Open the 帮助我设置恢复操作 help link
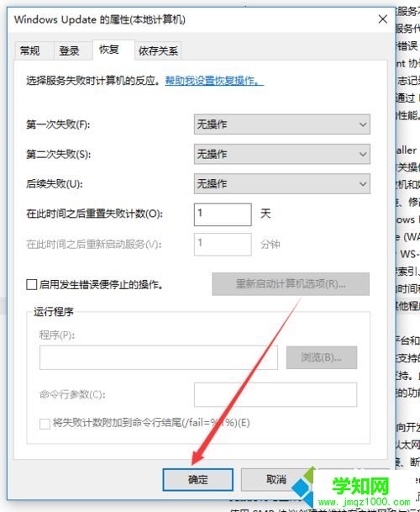Screen dimensions: 420x512 (214, 81)
